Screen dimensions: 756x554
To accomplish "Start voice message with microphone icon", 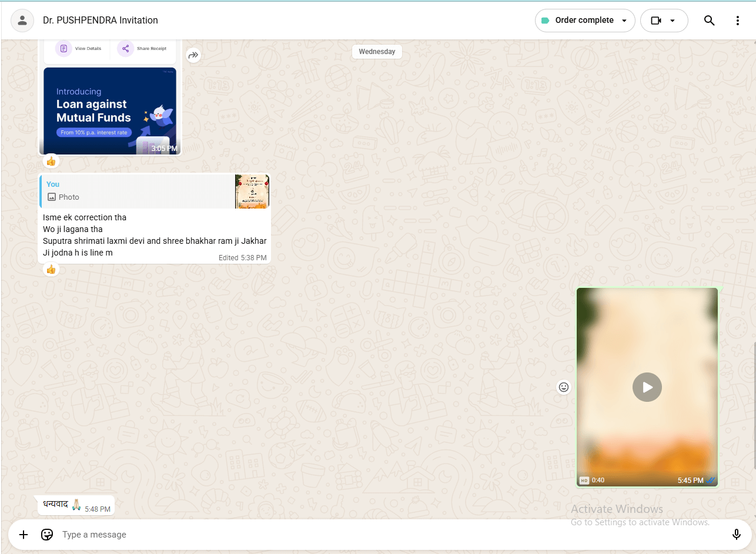I will pyautogui.click(x=736, y=535).
